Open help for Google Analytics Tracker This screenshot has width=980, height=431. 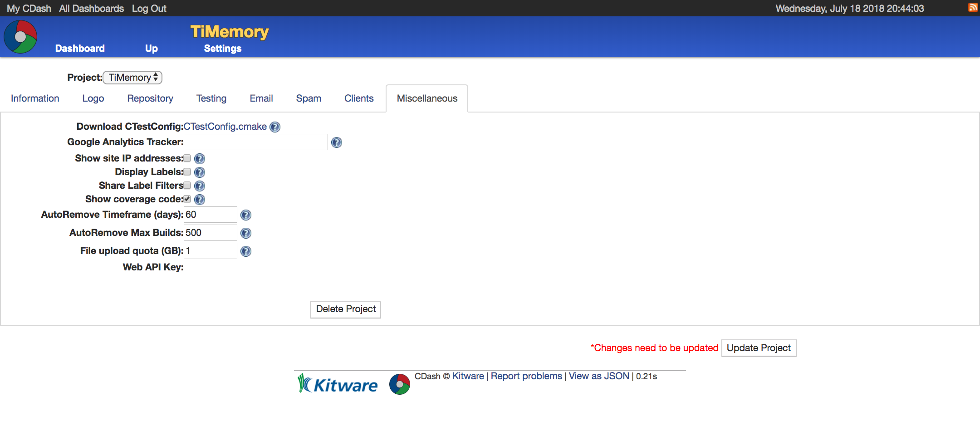336,142
